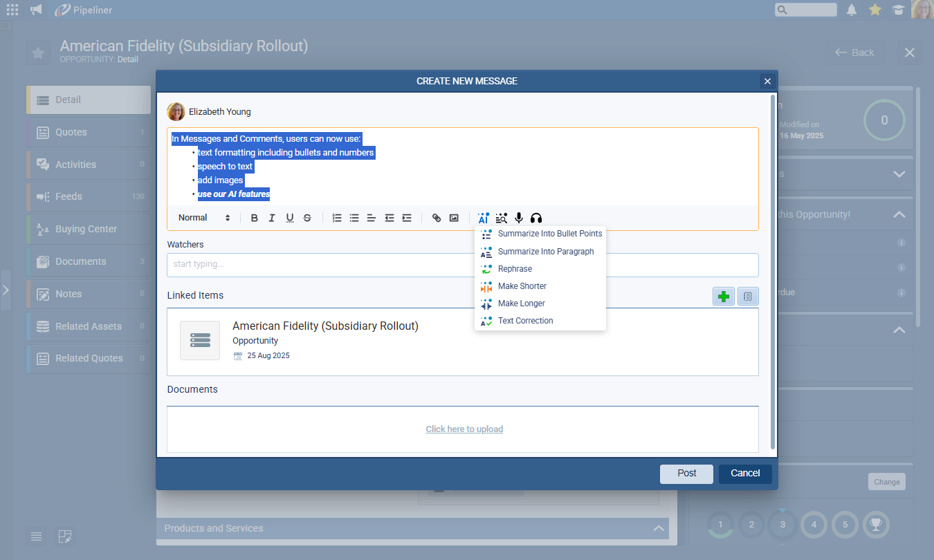Toggle strikethrough formatting in message editor
The image size is (934, 560).
(x=307, y=218)
